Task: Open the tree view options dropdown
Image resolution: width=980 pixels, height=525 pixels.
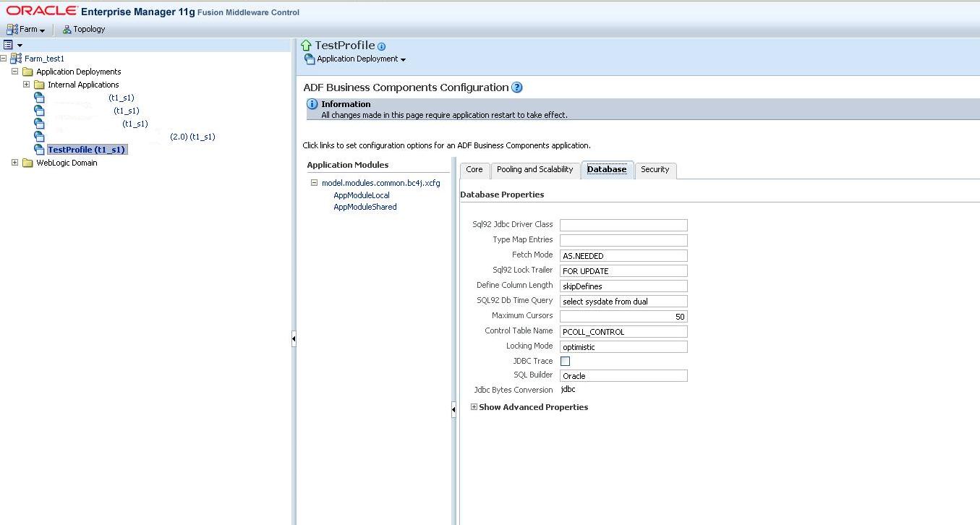Action: (13, 45)
